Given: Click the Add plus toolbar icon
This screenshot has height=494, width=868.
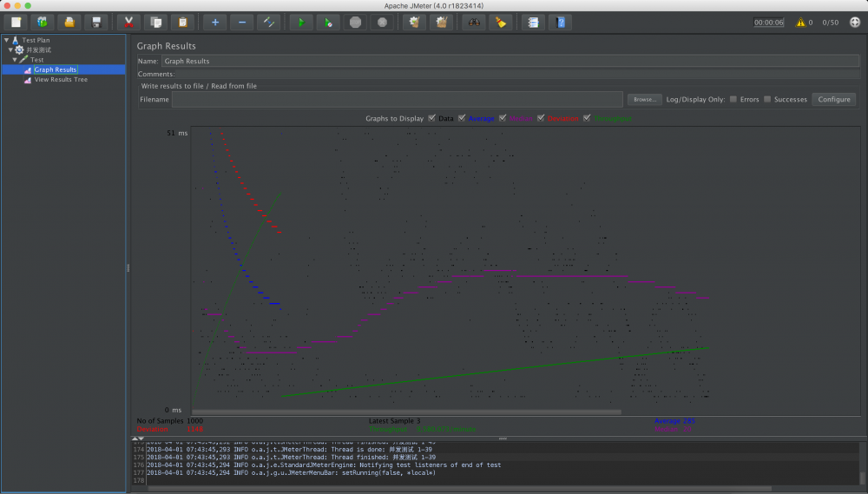Looking at the screenshot, I should 215,22.
